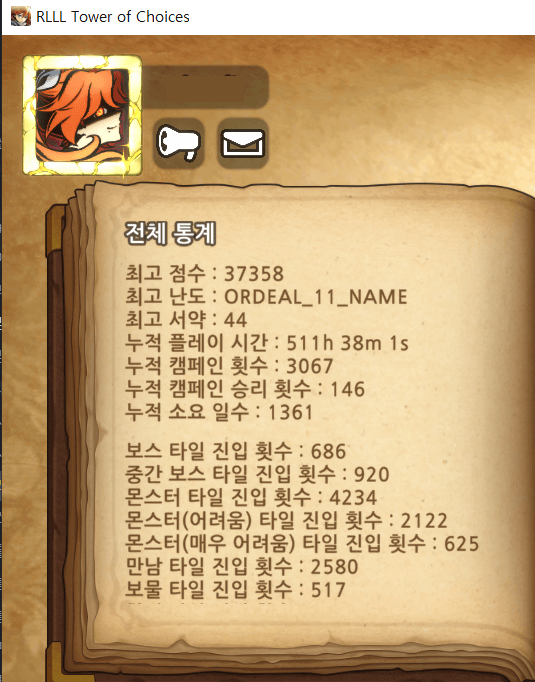Click the app icon in title bar
Image resolution: width=535 pixels, height=682 pixels.
[x=20, y=17]
